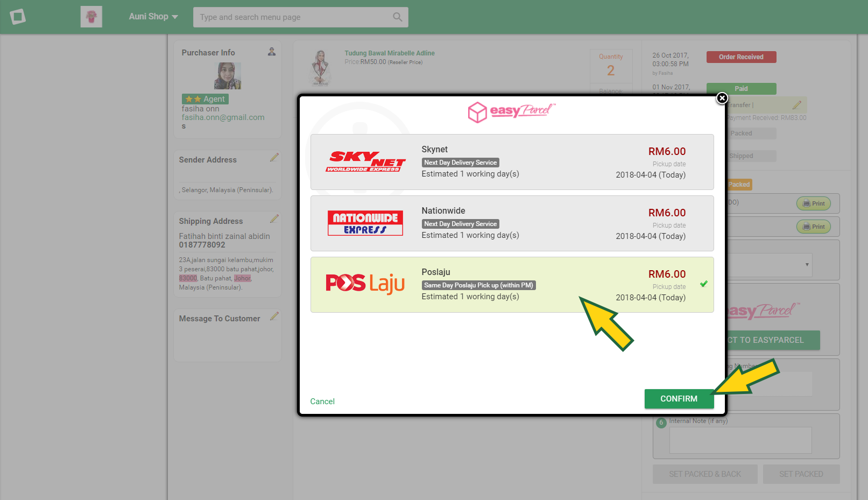Edit Shipping Address with pencil icon
Image resolution: width=868 pixels, height=500 pixels.
[x=274, y=219]
